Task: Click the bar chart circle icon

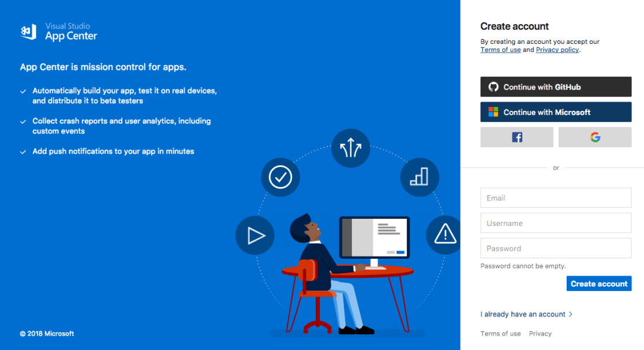Action: click(420, 177)
